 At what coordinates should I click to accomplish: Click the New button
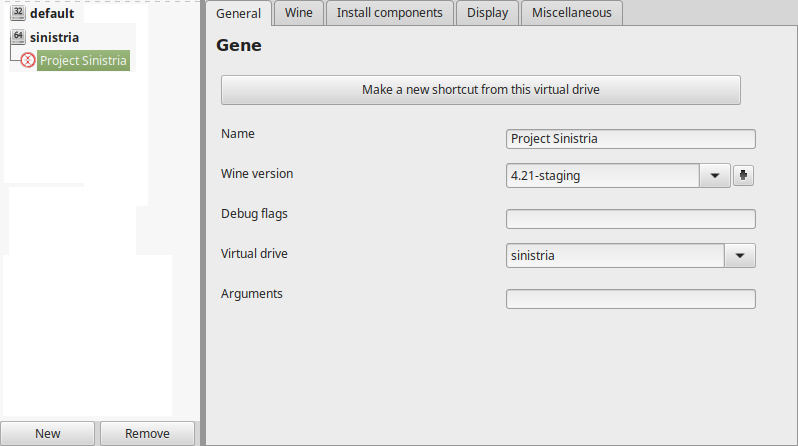pyautogui.click(x=47, y=433)
